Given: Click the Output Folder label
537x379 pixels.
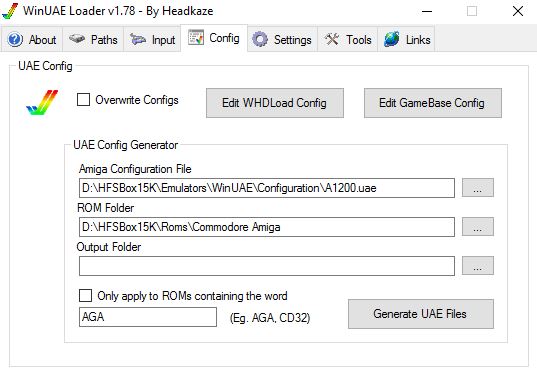Looking at the screenshot, I should point(109,247).
